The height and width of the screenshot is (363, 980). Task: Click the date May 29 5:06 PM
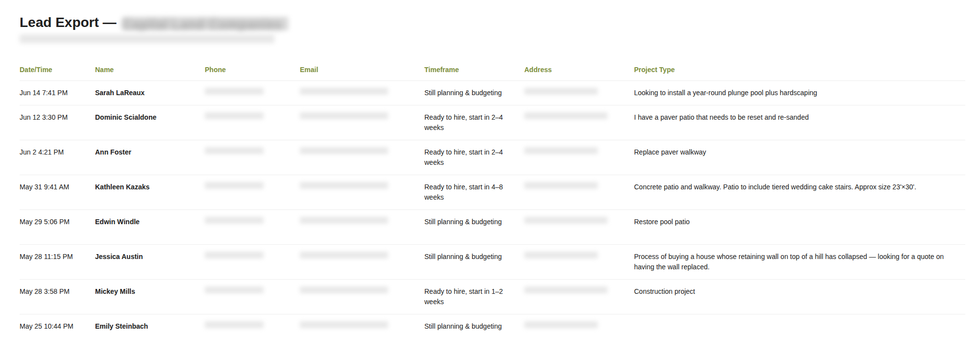click(x=45, y=222)
